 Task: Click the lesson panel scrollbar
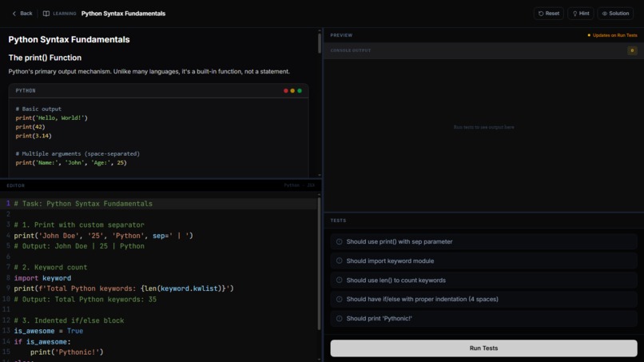(x=320, y=43)
